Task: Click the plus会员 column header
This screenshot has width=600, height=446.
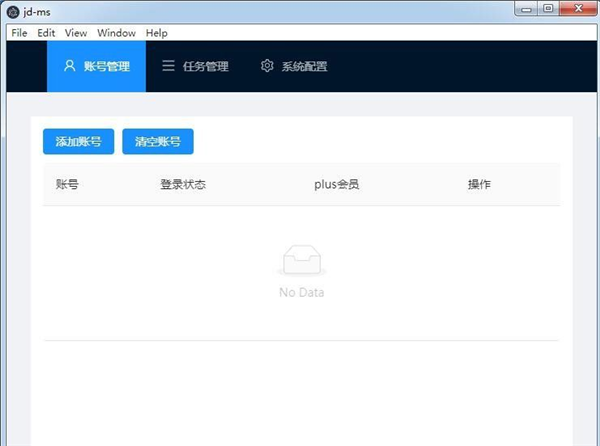Action: 336,184
